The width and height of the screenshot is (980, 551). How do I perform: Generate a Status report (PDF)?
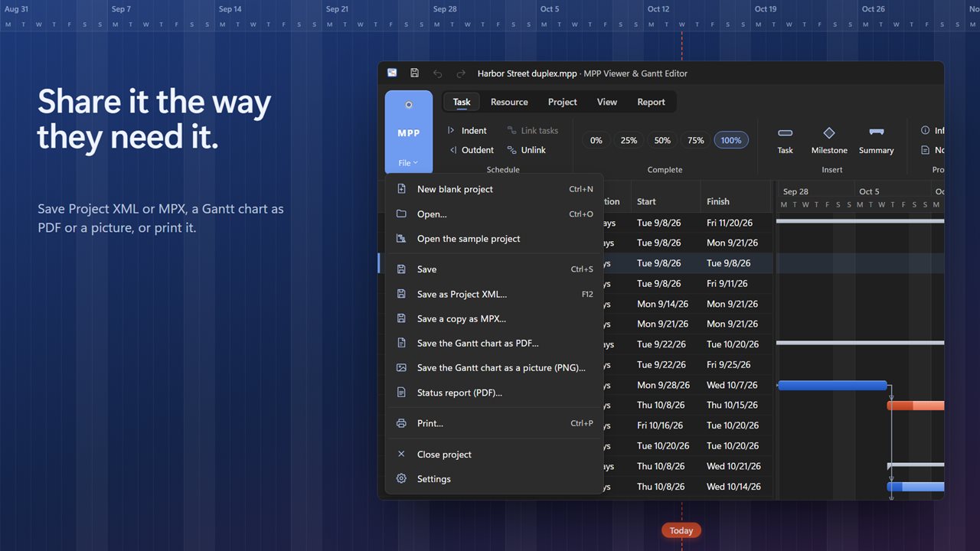[494, 393]
